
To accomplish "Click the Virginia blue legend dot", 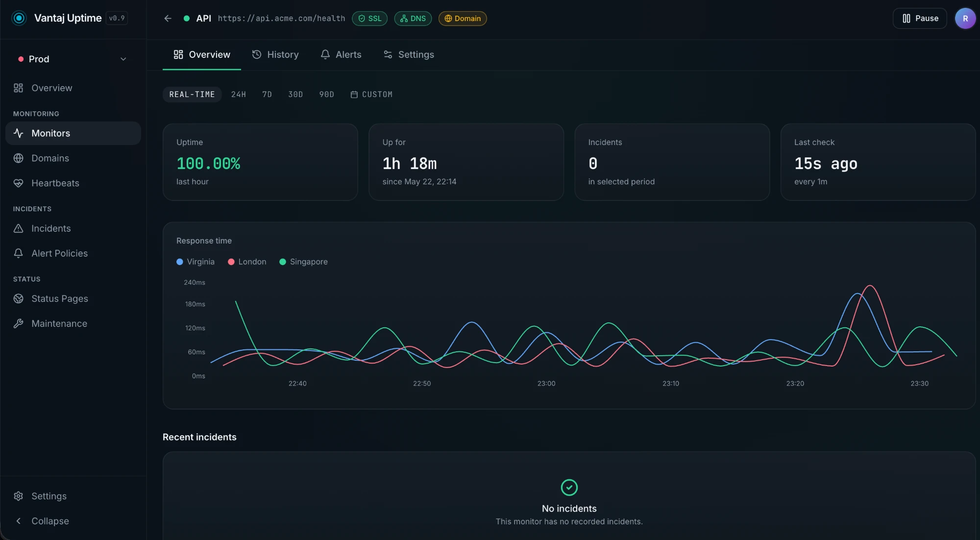I will 180,262.
